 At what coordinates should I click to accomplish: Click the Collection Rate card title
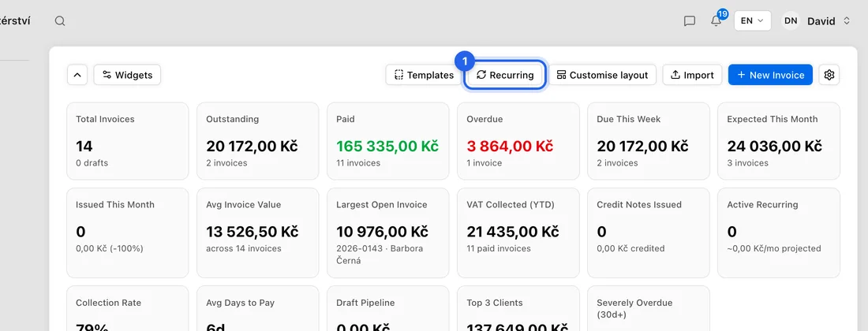[109, 303]
